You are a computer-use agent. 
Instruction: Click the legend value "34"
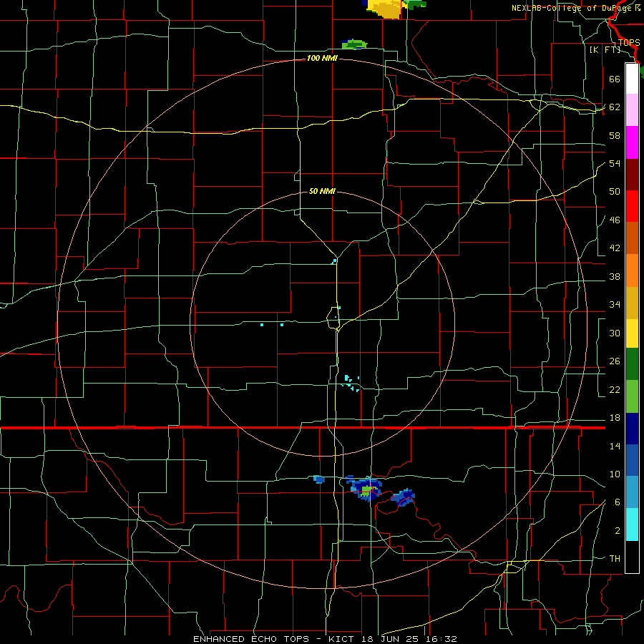[x=615, y=305]
